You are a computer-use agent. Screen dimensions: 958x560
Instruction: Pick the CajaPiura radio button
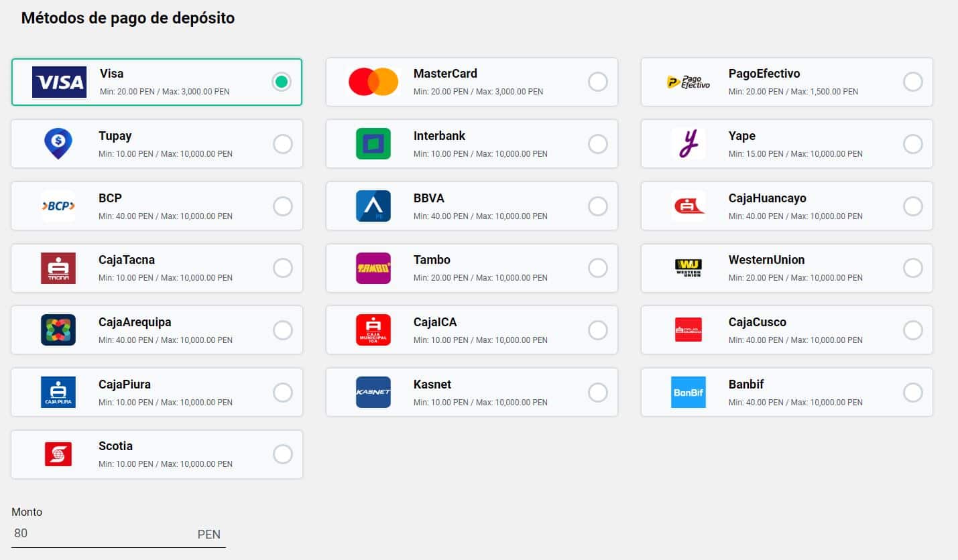click(x=283, y=393)
